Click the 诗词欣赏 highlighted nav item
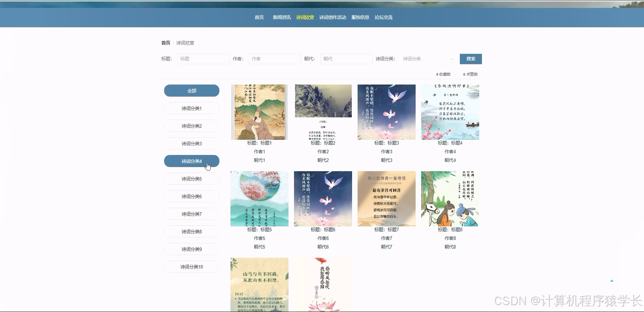 coord(305,17)
